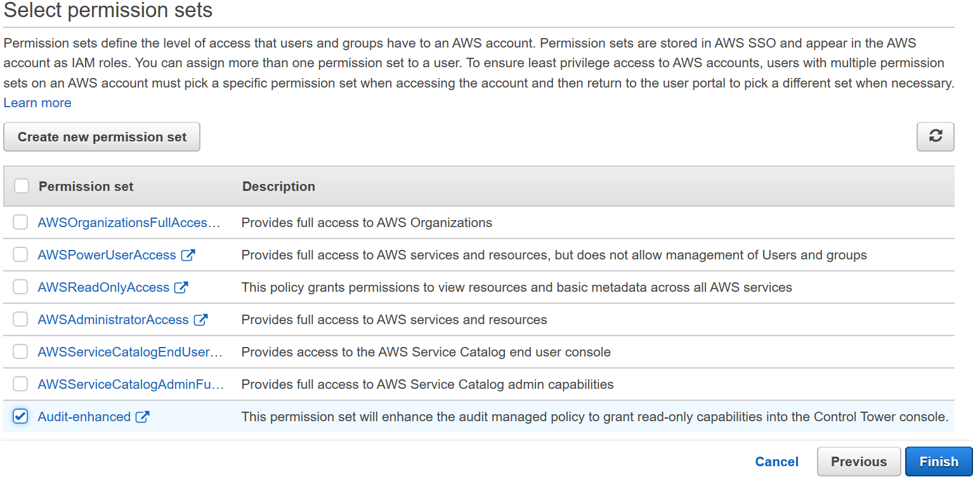The image size is (980, 477).
Task: Click the AWSOrganizationsFullAccess name link
Action: [x=124, y=222]
